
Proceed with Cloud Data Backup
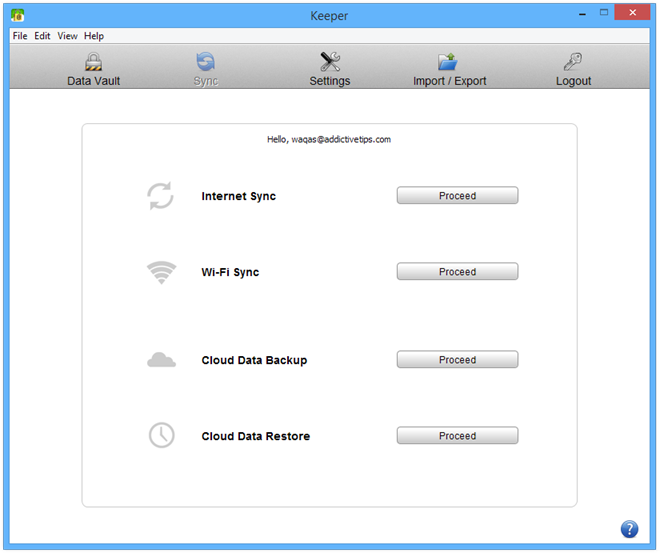(x=458, y=360)
